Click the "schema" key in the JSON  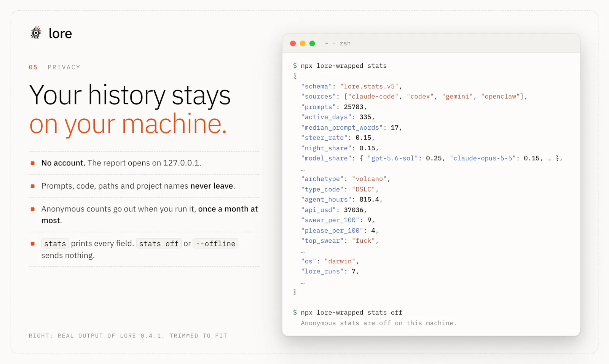pos(316,86)
